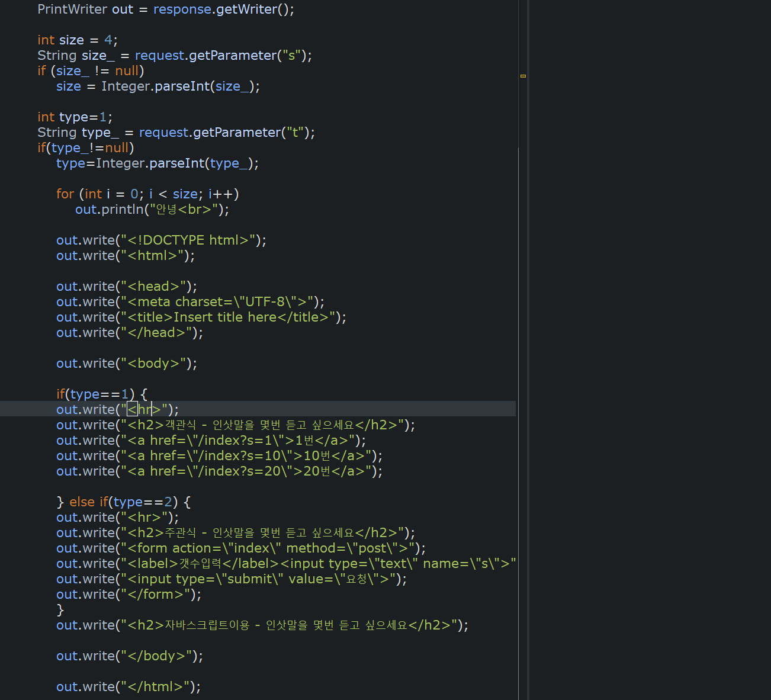The height and width of the screenshot is (700, 771).
Task: Click the line 'out.write("</body>");'
Action: (x=130, y=656)
